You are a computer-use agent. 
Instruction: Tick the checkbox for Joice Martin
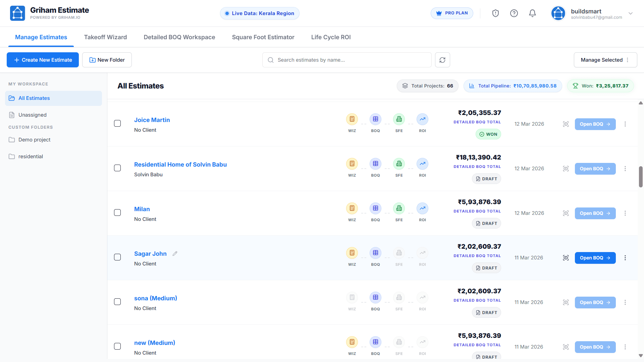tap(117, 123)
